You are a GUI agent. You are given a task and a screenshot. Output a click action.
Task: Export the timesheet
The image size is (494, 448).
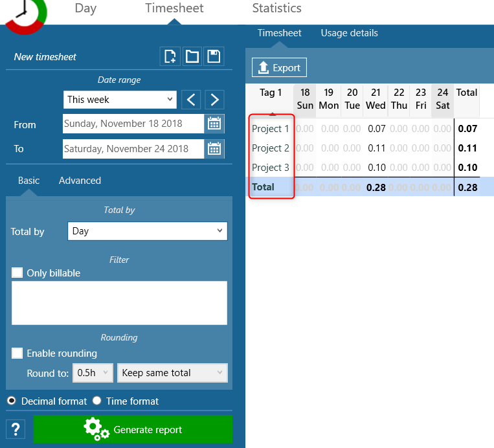[x=279, y=67]
